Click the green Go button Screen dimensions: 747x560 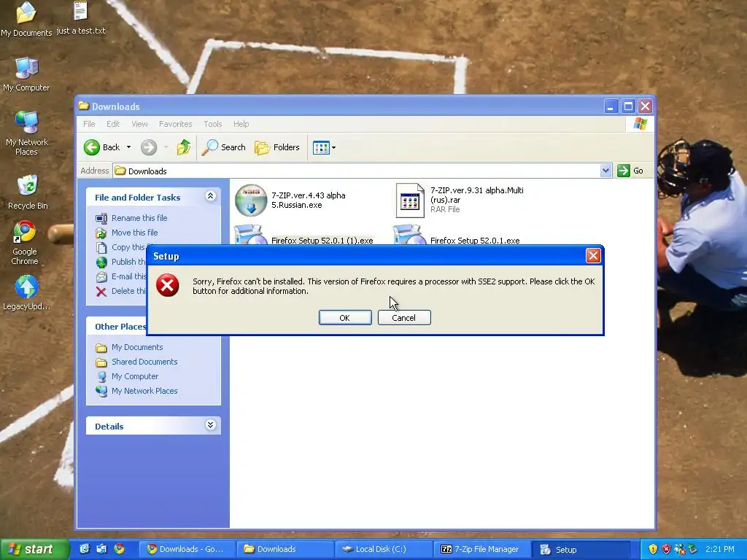tap(630, 171)
